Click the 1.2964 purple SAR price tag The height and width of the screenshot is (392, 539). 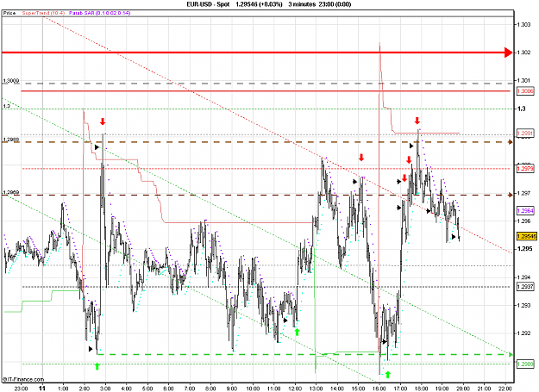coord(525,211)
